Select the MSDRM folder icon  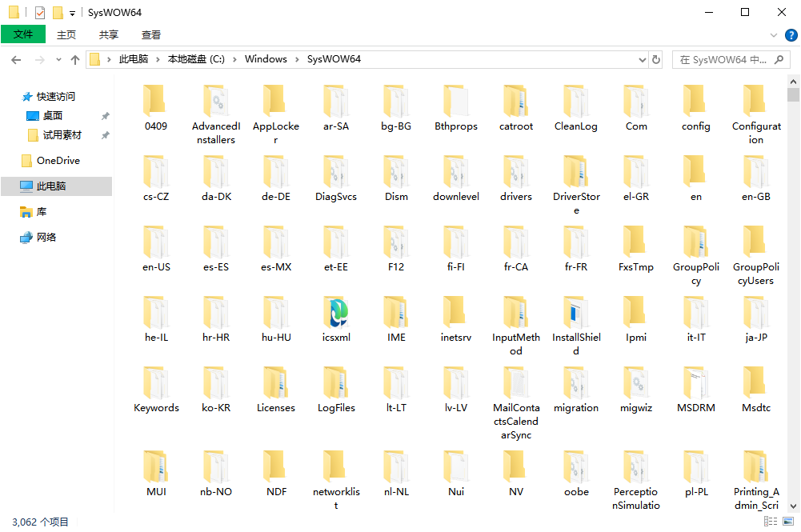tap(695, 382)
